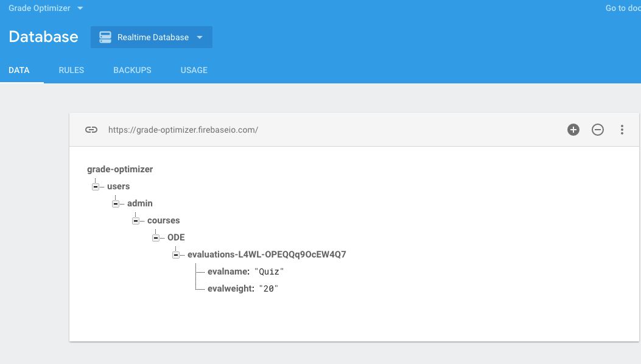Image resolution: width=641 pixels, height=364 pixels.
Task: Switch to the RULES tab
Action: point(71,71)
